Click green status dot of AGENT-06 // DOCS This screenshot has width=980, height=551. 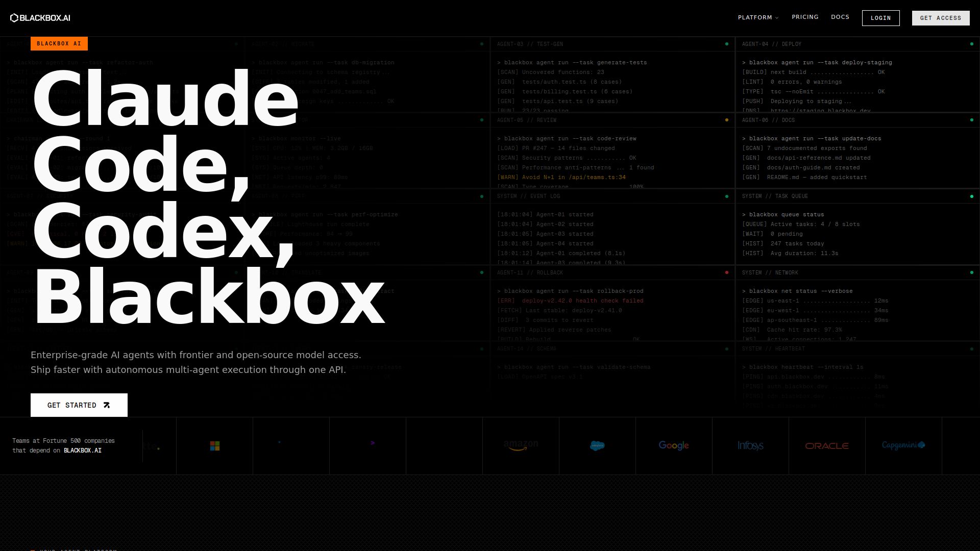point(972,120)
